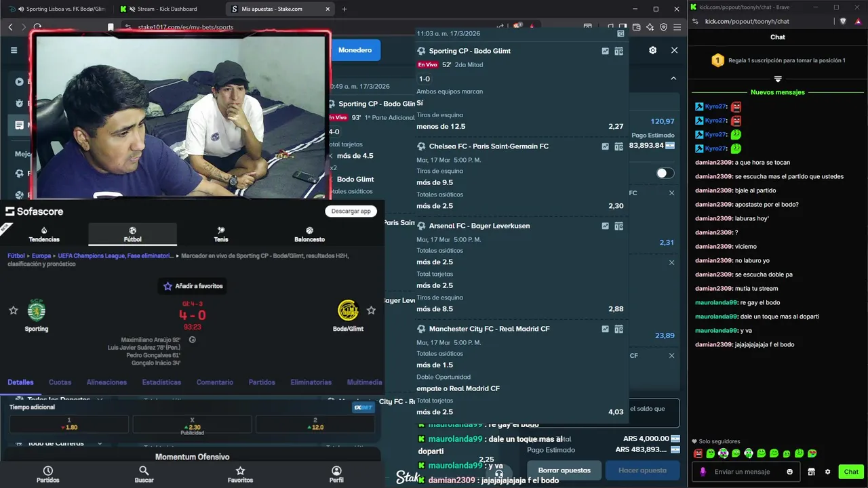Open stats chart icon for Chelsea FC - Paris Saint-Germain
The width and height of the screenshot is (868, 488).
(606, 146)
